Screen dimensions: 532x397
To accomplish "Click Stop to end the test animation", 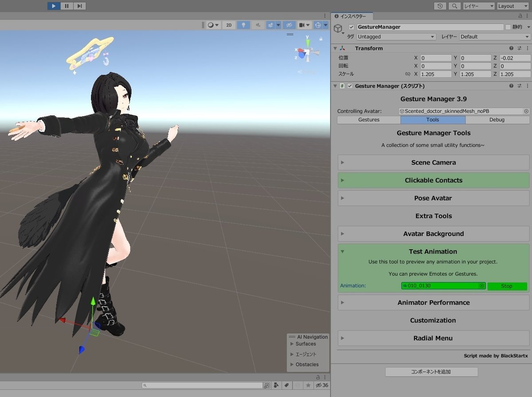I will (507, 286).
